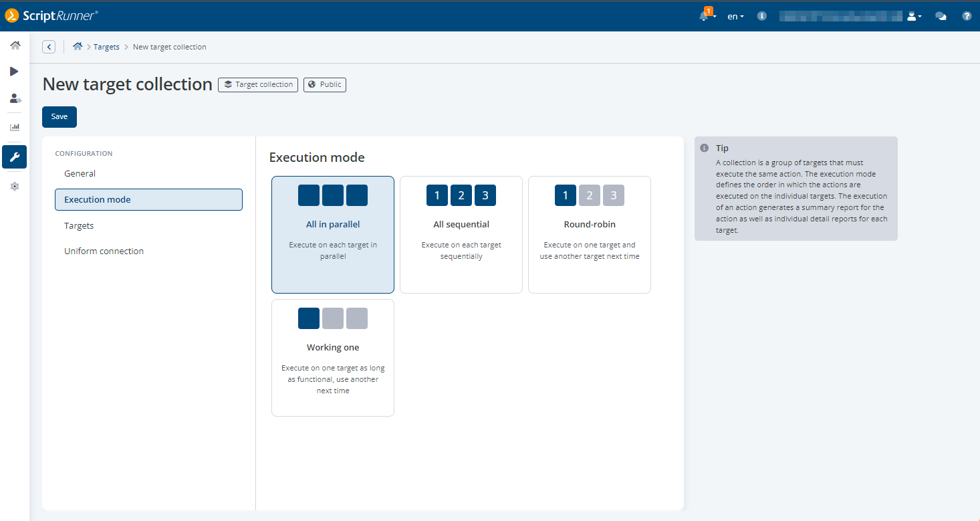
Task: Open the notifications bell
Action: click(x=704, y=16)
